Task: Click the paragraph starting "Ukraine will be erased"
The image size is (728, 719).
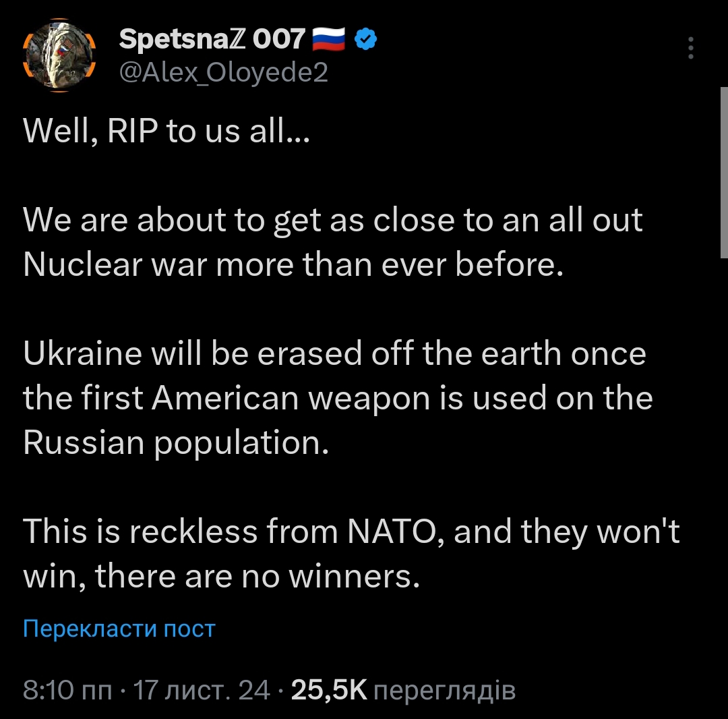Action: [x=337, y=398]
